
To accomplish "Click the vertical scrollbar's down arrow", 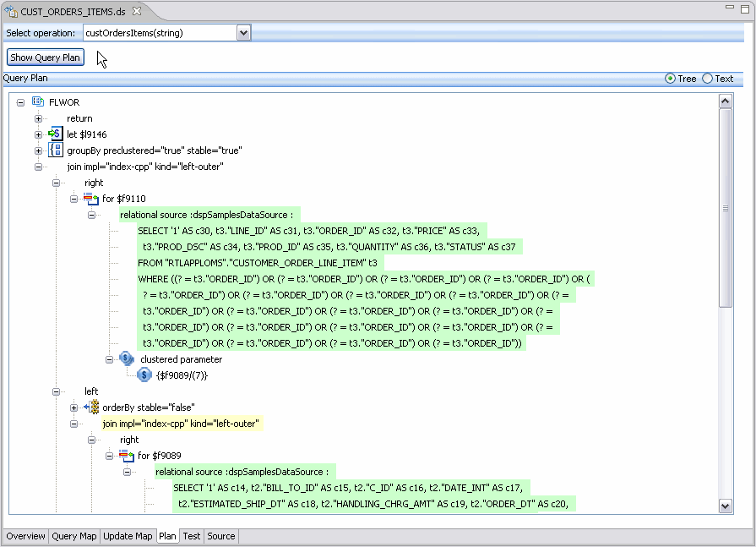I will tap(726, 506).
